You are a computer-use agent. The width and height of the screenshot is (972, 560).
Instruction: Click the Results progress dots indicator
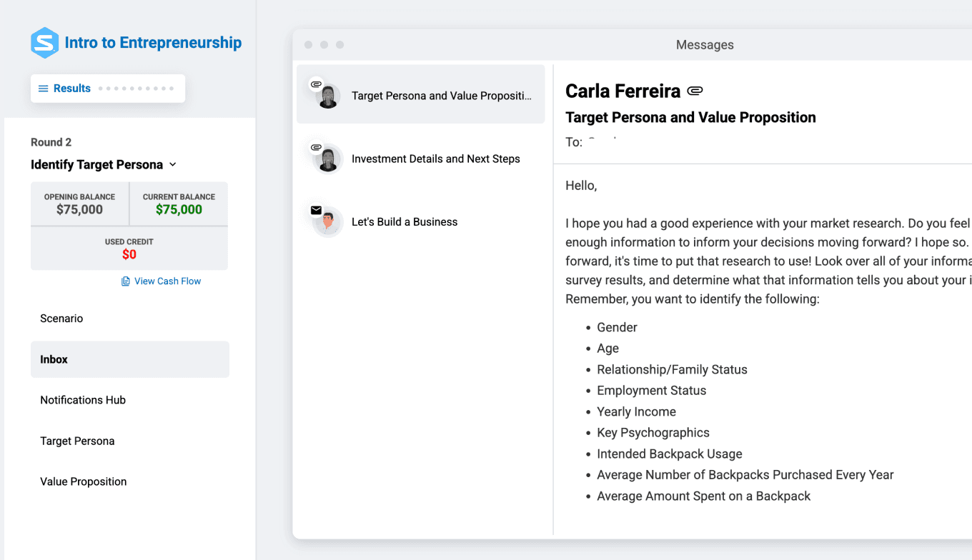(137, 89)
